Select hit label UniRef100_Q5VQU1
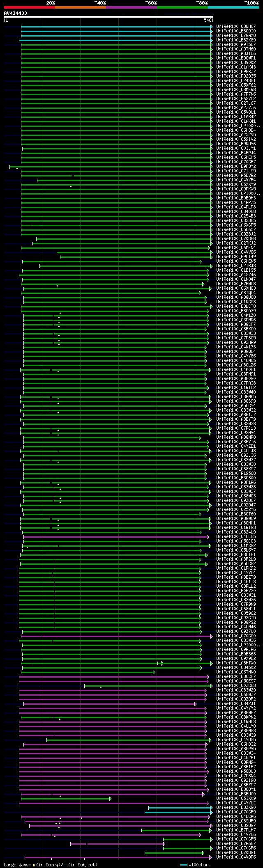 tap(236, 112)
